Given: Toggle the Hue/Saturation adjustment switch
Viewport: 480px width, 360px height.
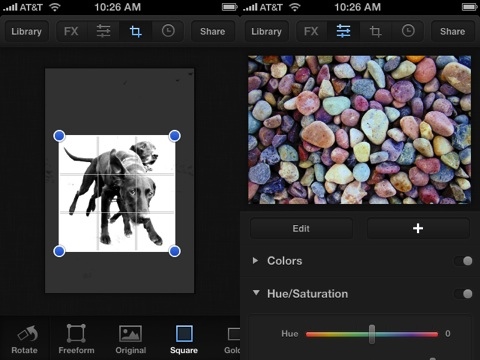Looking at the screenshot, I should point(464,294).
